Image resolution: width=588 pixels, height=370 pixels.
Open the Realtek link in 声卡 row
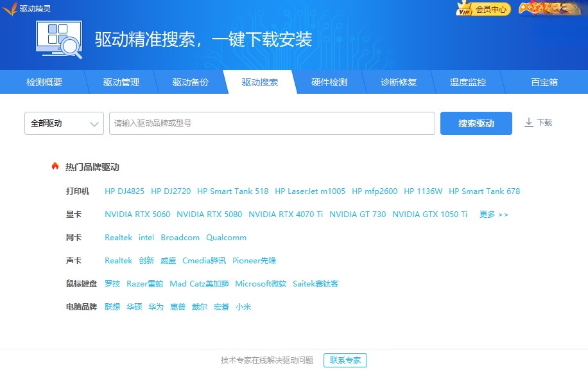[x=119, y=260]
